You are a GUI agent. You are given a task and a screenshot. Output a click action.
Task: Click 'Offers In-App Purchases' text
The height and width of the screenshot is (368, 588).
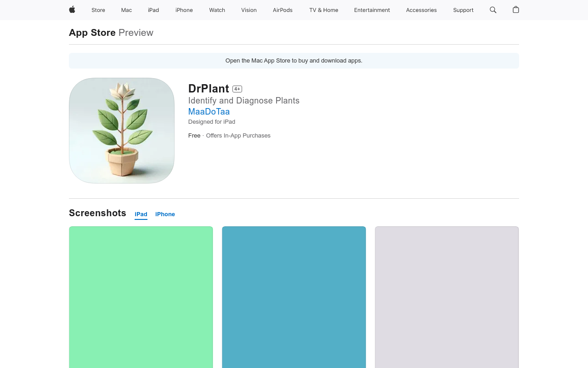238,136
